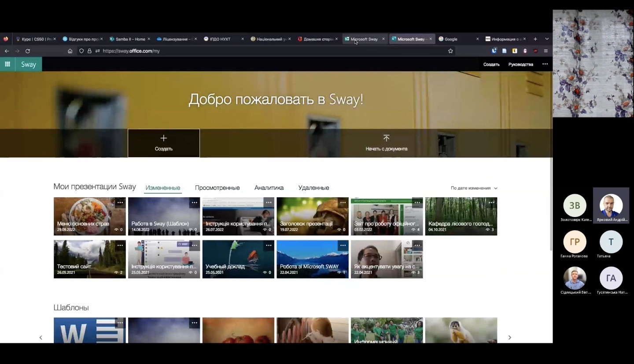Open options on Інструкція card dated 26.07.2022
This screenshot has width=634, height=364.
click(269, 202)
